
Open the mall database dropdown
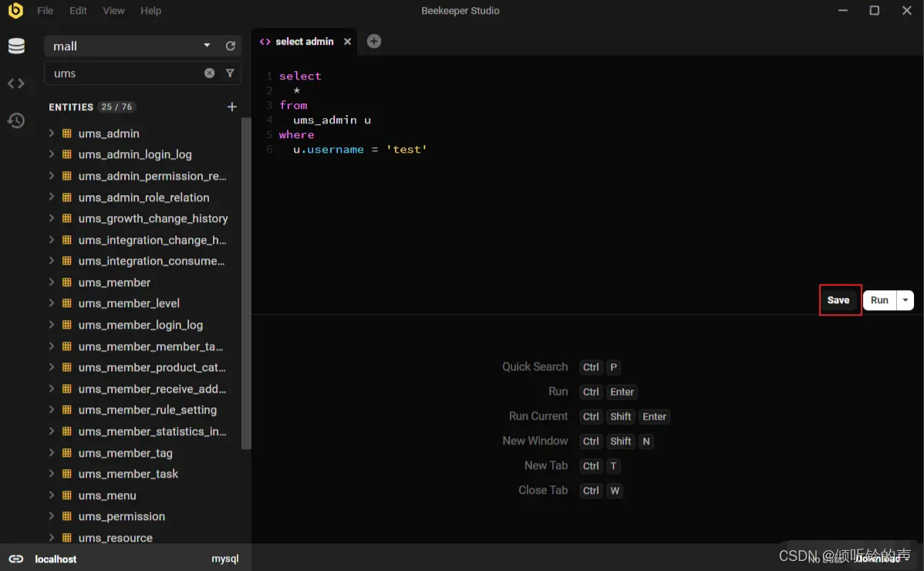(x=207, y=46)
